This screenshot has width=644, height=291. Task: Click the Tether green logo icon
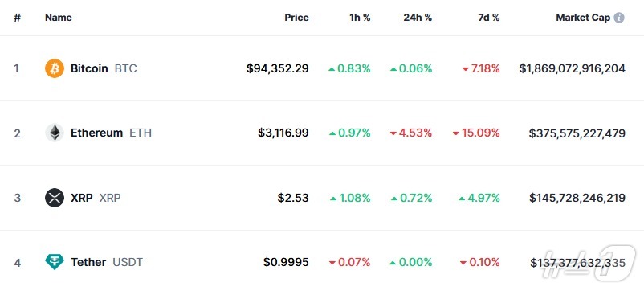point(55,262)
